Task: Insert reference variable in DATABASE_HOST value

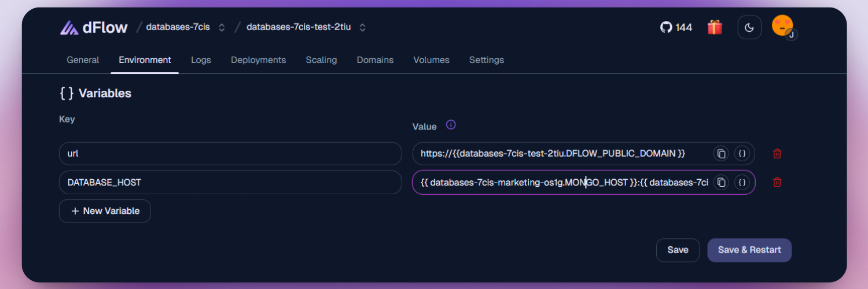Action: (x=742, y=182)
